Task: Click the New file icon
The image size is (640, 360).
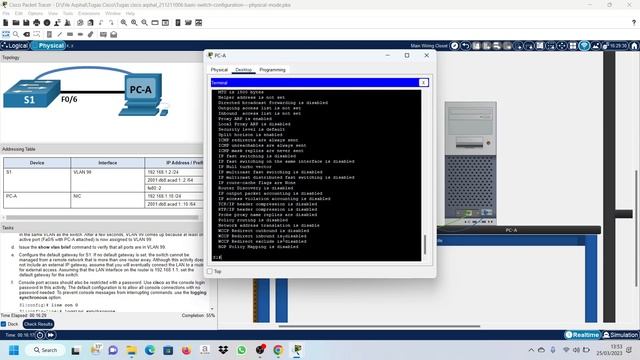Action: point(6,23)
